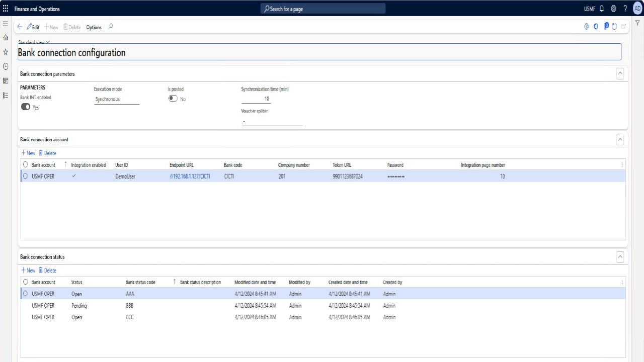Toggle the Is posted switch

tap(173, 99)
